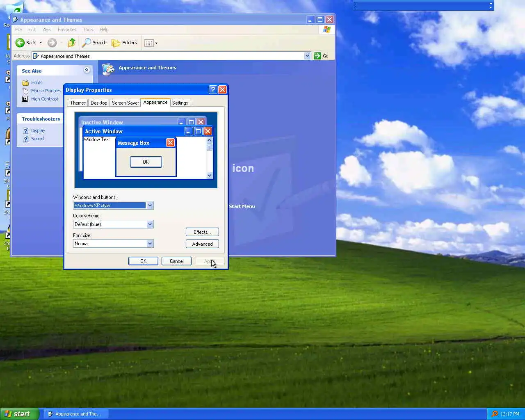Switch to the Screen Saver tab

point(125,103)
